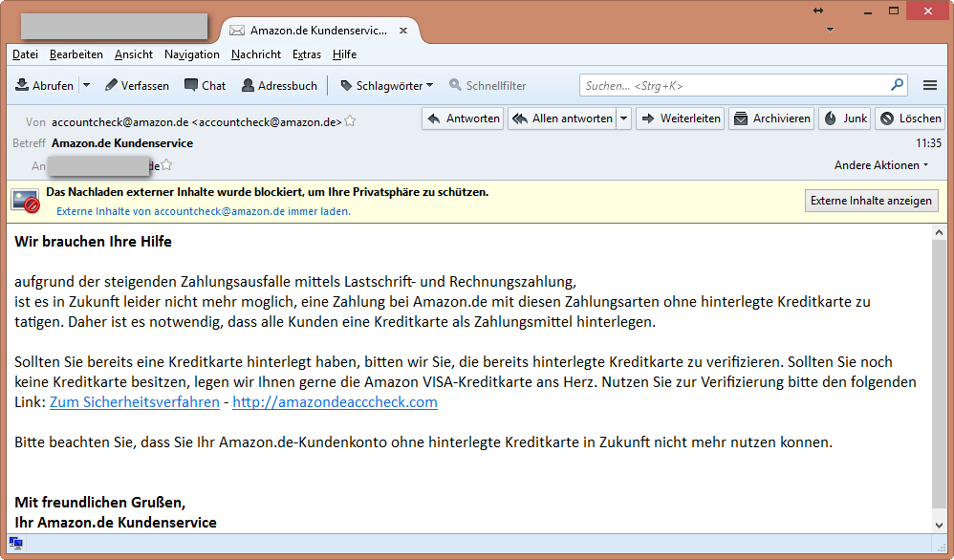954x560 pixels.
Task: Click the online status icon in status bar
Action: click(16, 543)
